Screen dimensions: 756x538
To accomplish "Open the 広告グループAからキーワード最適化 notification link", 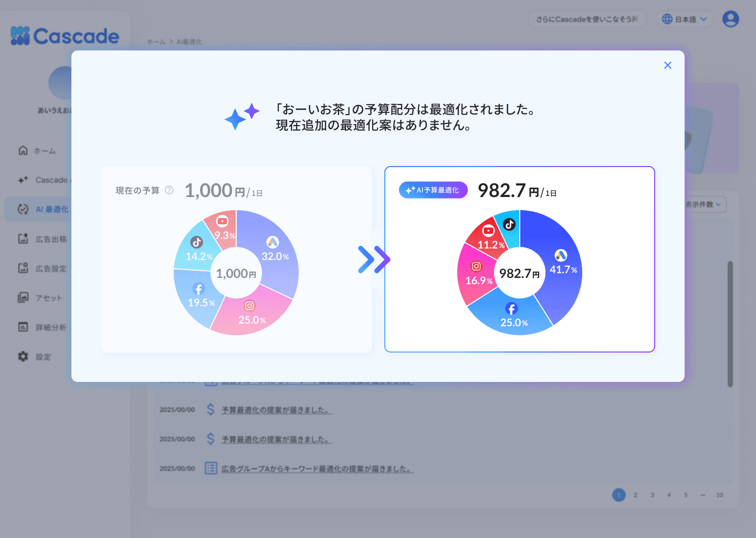I will (x=318, y=469).
